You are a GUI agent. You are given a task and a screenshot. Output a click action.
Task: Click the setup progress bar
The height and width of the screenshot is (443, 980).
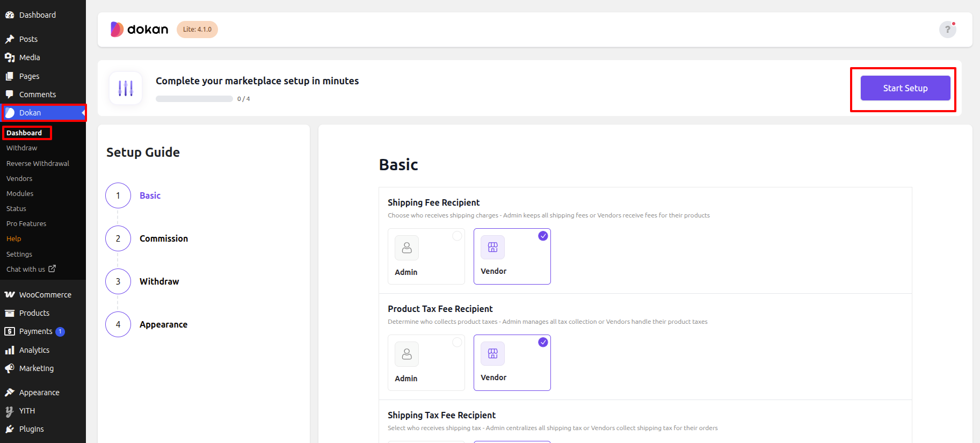pyautogui.click(x=194, y=99)
